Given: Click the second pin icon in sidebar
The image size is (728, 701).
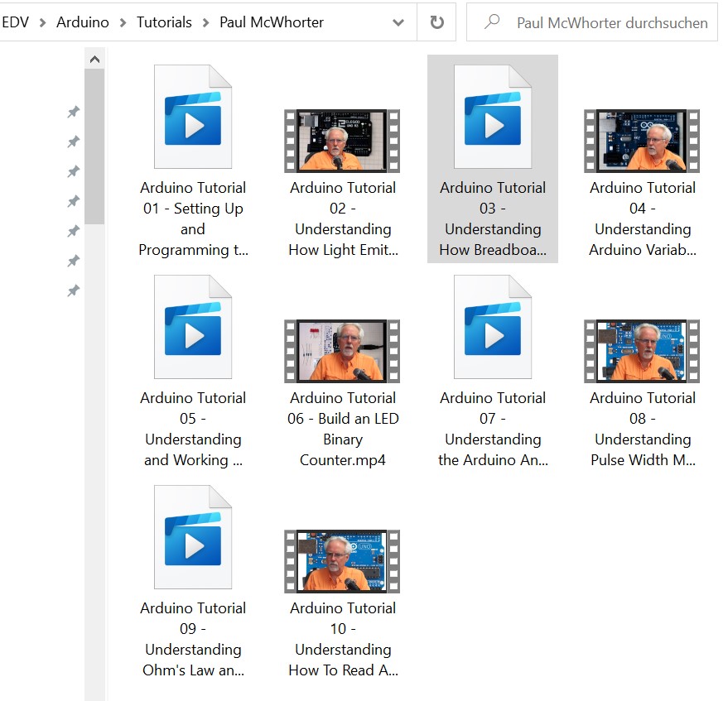Looking at the screenshot, I should [74, 142].
